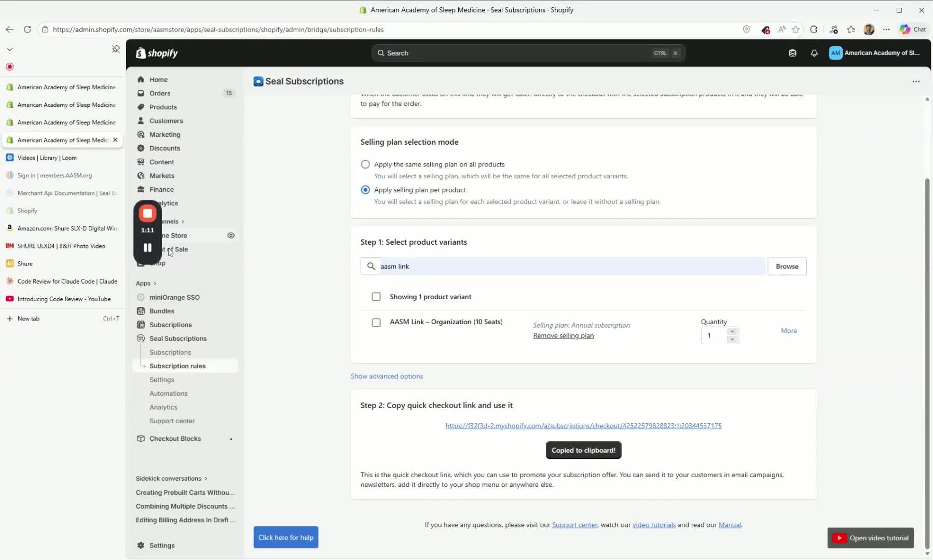Screen dimensions: 933x560
Task: Show advanced options
Action: [387, 376]
